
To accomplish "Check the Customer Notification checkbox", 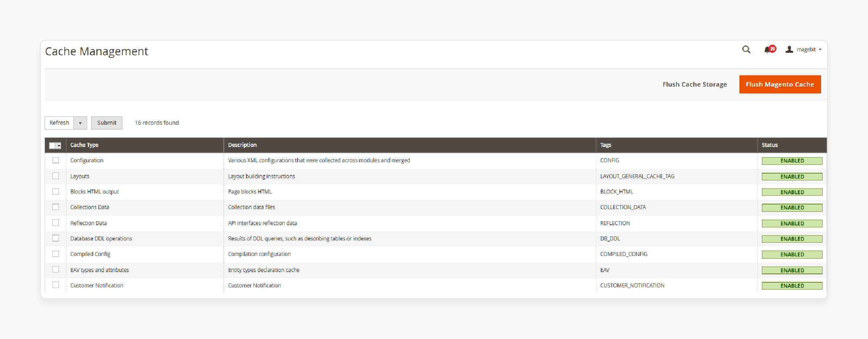I will coord(56,285).
